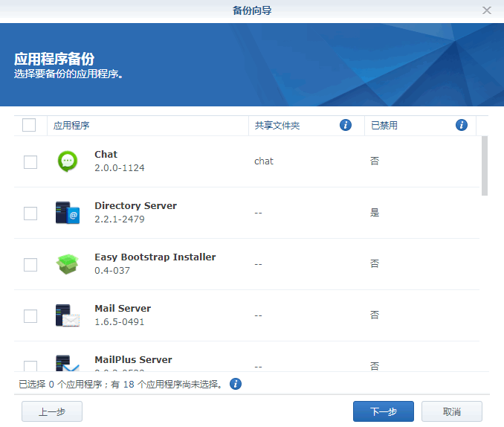Click the MailPlus Server icon
The image size is (504, 427).
pyautogui.click(x=68, y=363)
